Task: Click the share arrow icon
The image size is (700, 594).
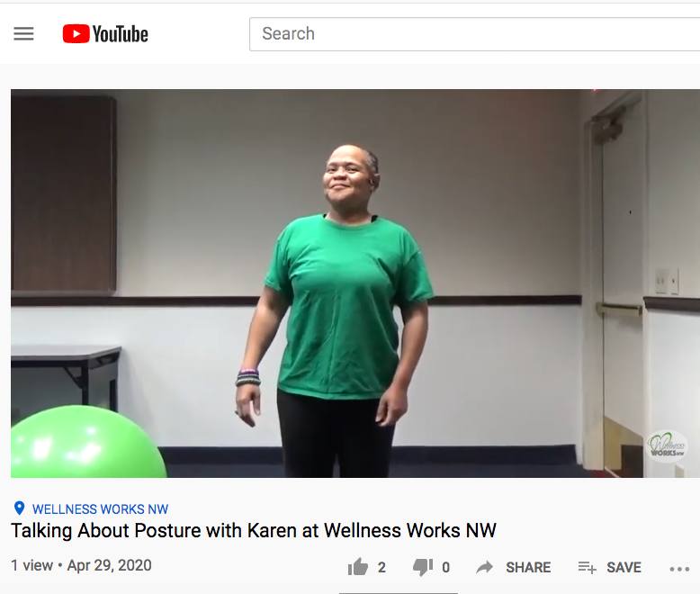Action: [485, 567]
